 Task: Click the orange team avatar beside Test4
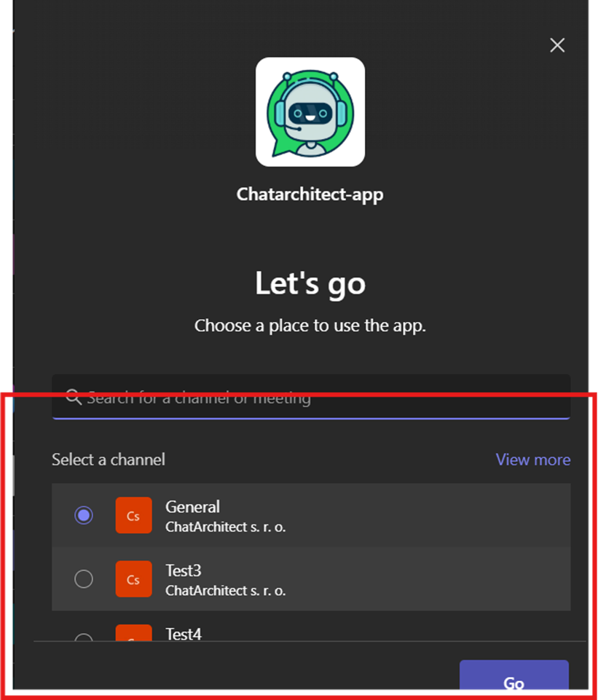(x=133, y=632)
